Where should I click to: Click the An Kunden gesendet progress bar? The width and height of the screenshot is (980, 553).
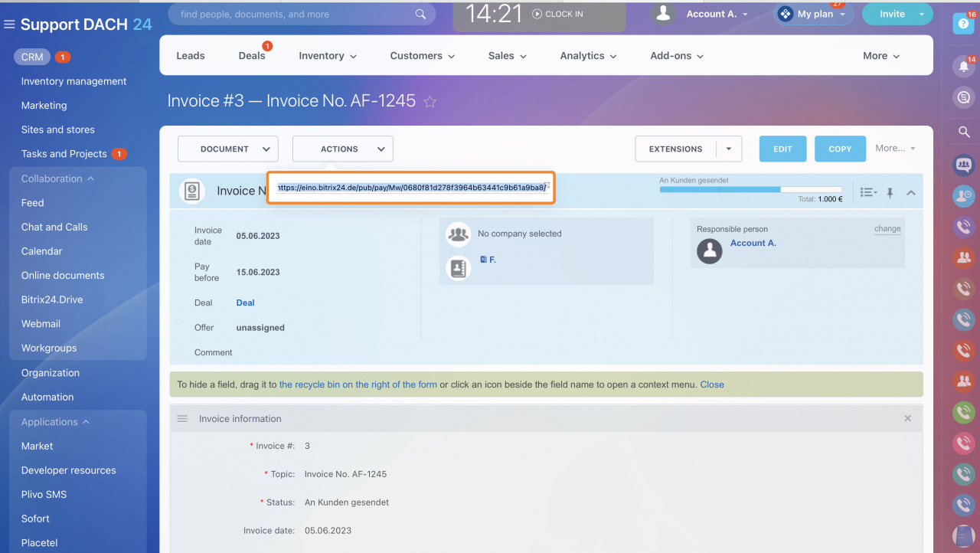click(x=719, y=188)
